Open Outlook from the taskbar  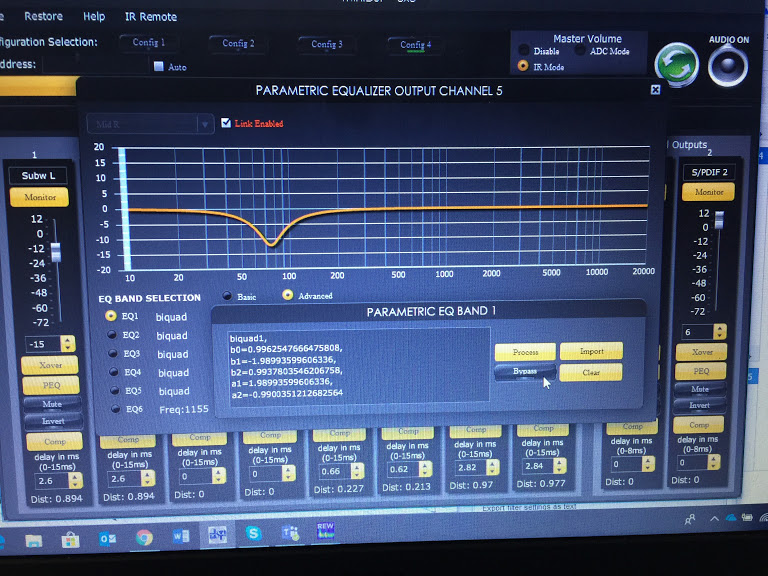[107, 539]
